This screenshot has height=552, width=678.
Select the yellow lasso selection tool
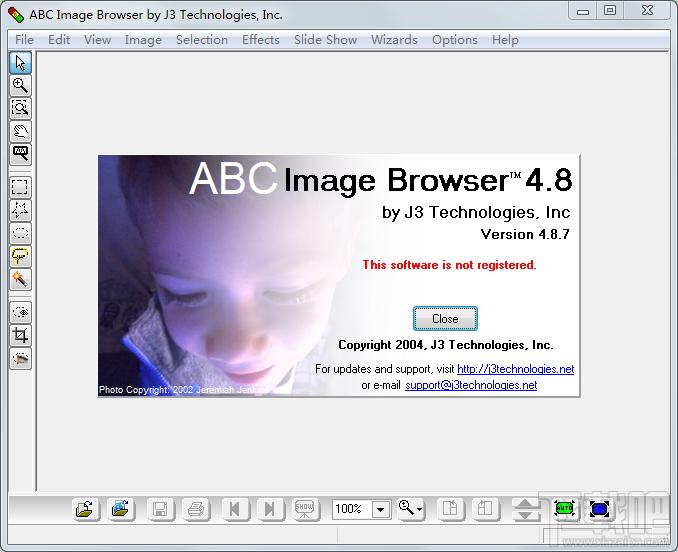pyautogui.click(x=20, y=256)
